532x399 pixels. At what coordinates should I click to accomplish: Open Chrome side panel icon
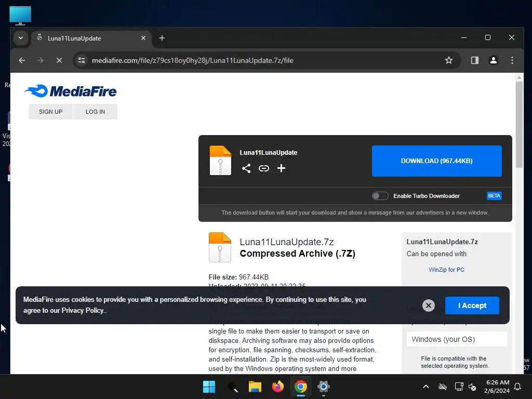475,60
